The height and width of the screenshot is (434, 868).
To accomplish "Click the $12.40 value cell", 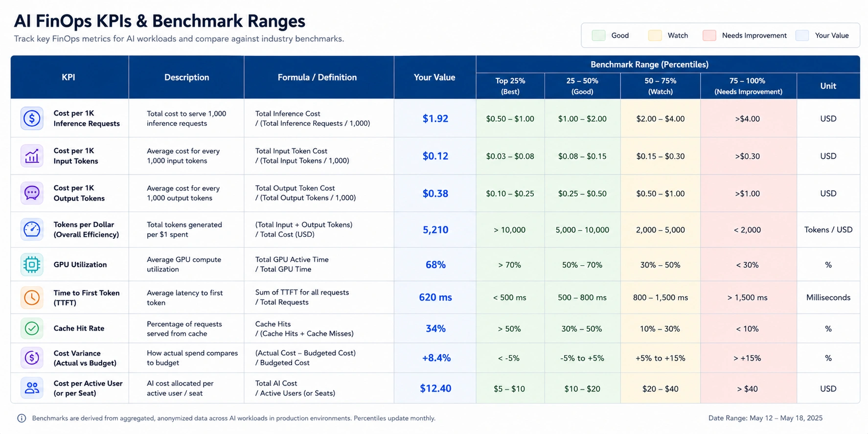I will (435, 388).
